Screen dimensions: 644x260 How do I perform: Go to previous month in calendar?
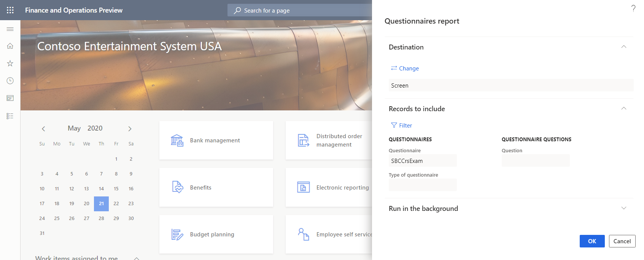[43, 129]
